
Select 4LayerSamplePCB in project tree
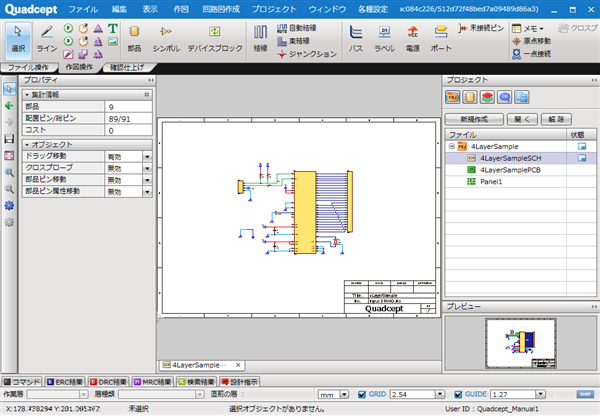(510, 170)
